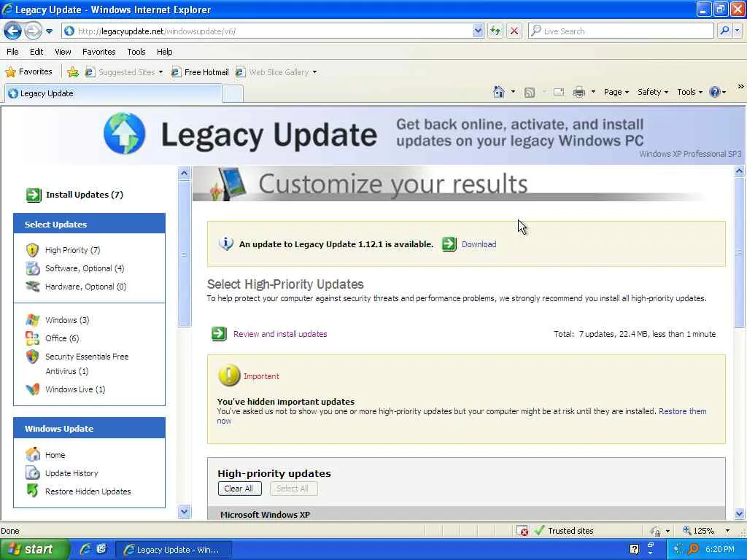Open the File menu
This screenshot has height=560, width=747.
point(12,52)
